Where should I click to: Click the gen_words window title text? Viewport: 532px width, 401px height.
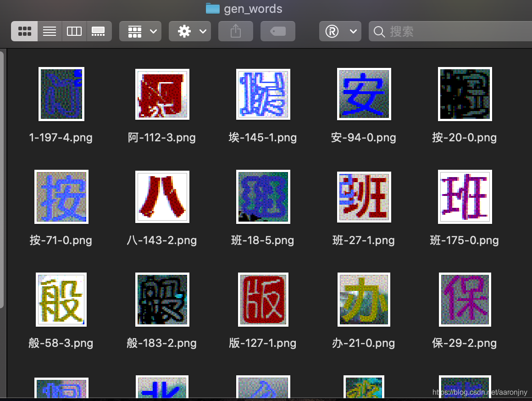point(253,9)
